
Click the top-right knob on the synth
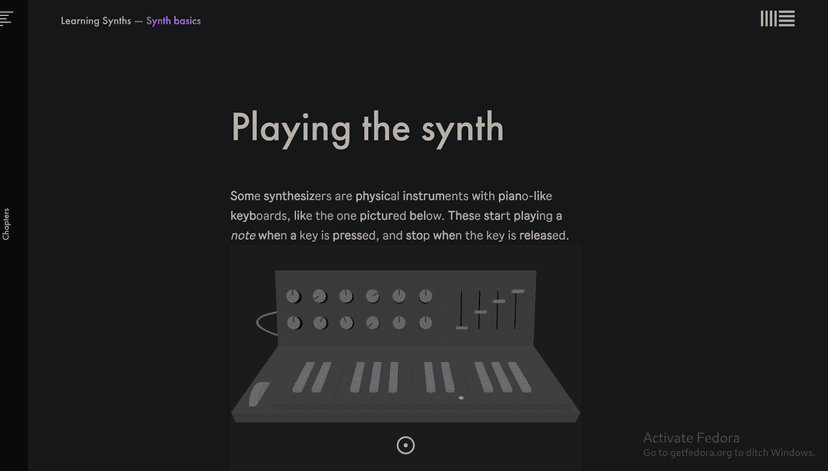(425, 296)
